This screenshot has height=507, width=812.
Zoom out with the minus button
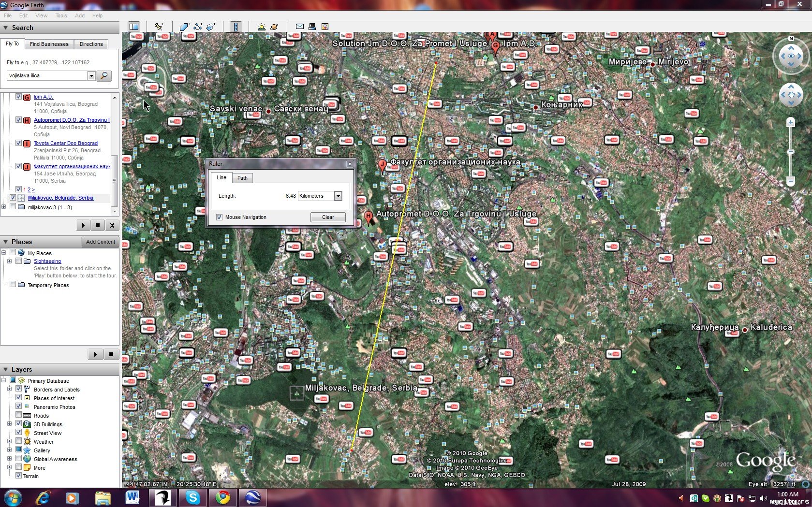pyautogui.click(x=791, y=181)
